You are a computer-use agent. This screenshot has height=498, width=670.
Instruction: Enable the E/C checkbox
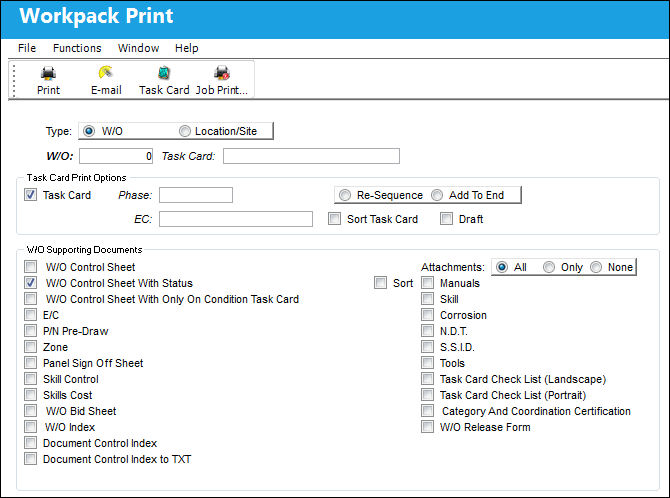pos(30,315)
